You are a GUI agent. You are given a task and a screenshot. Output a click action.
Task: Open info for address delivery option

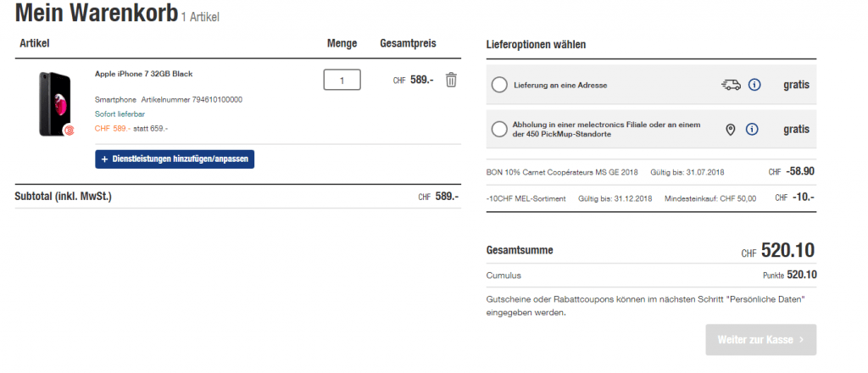[x=754, y=85]
